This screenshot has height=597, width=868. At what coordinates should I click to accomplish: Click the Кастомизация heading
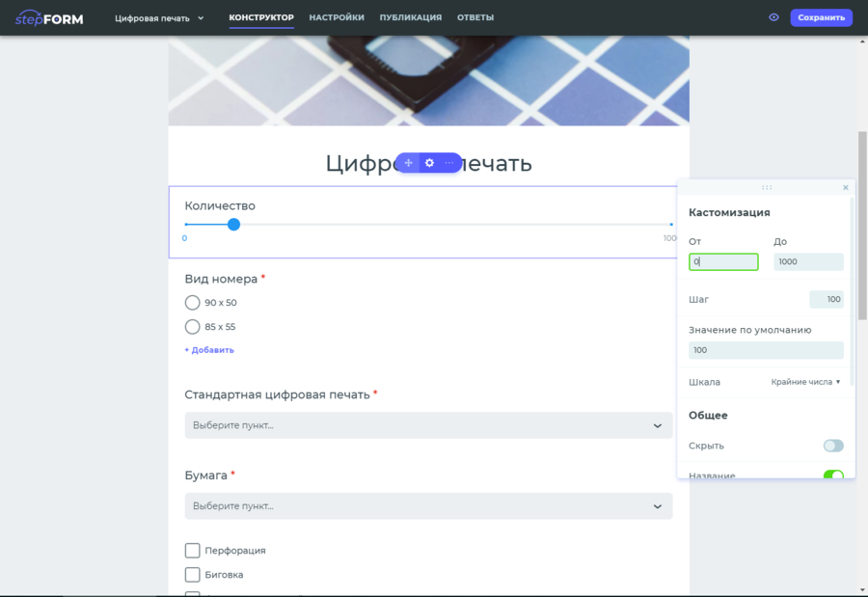[729, 212]
